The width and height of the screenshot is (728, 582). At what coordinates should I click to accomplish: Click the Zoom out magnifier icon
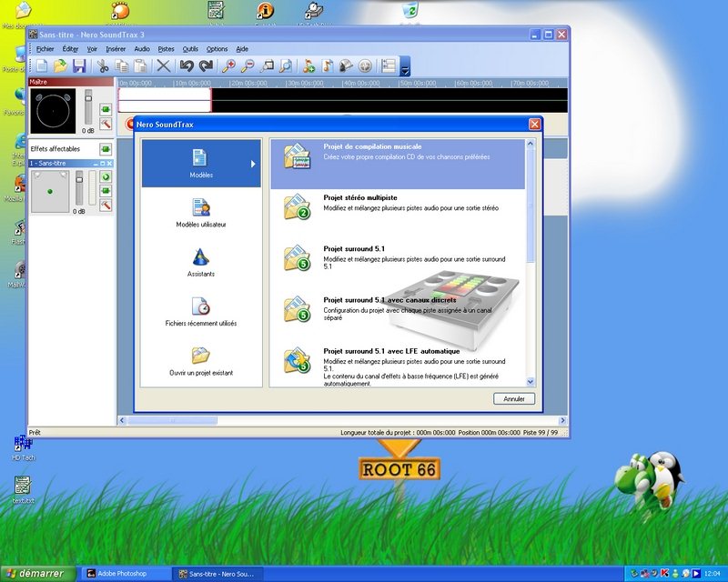pos(248,66)
